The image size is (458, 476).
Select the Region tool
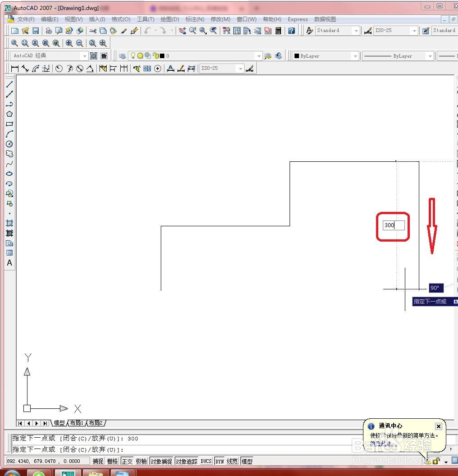point(9,243)
